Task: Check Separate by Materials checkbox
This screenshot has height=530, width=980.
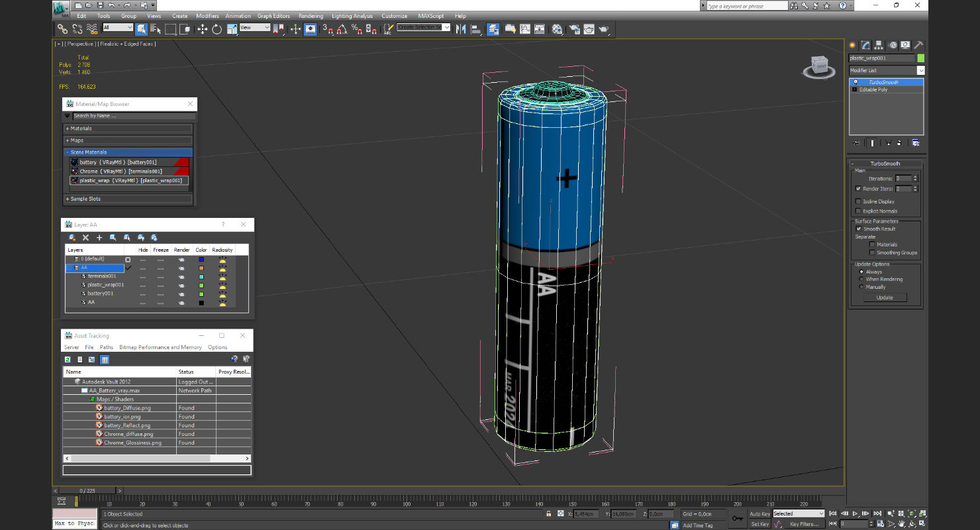Action: (872, 244)
